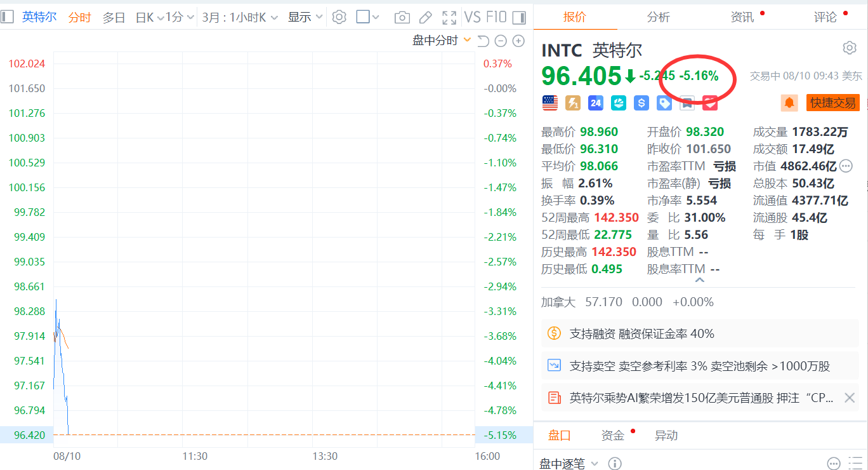Click the 历史最低 value 0.495
The width and height of the screenshot is (868, 470).
pos(607,269)
